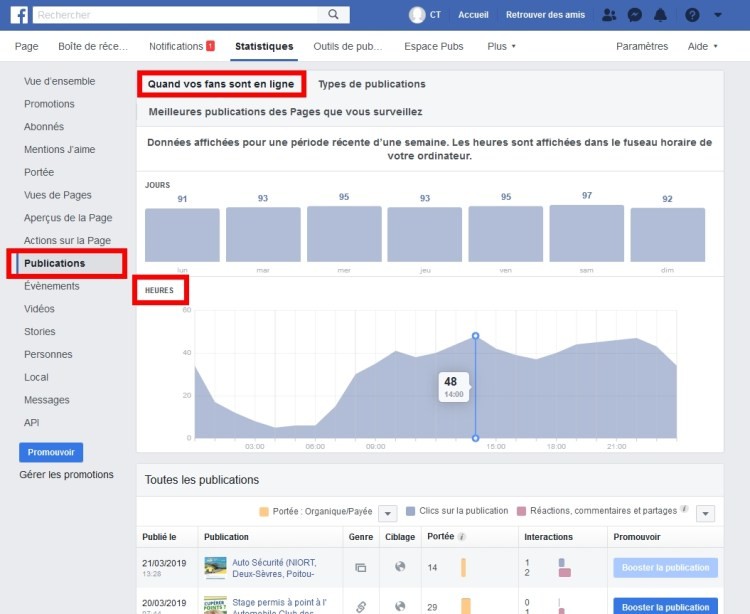
Task: Select the Statistiques tab
Action: click(x=264, y=46)
